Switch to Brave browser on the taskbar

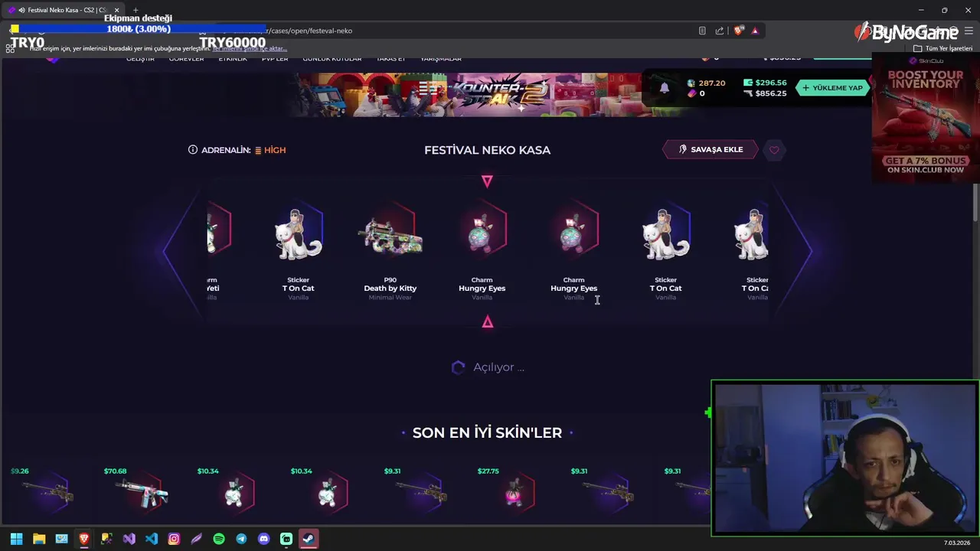coord(84,539)
